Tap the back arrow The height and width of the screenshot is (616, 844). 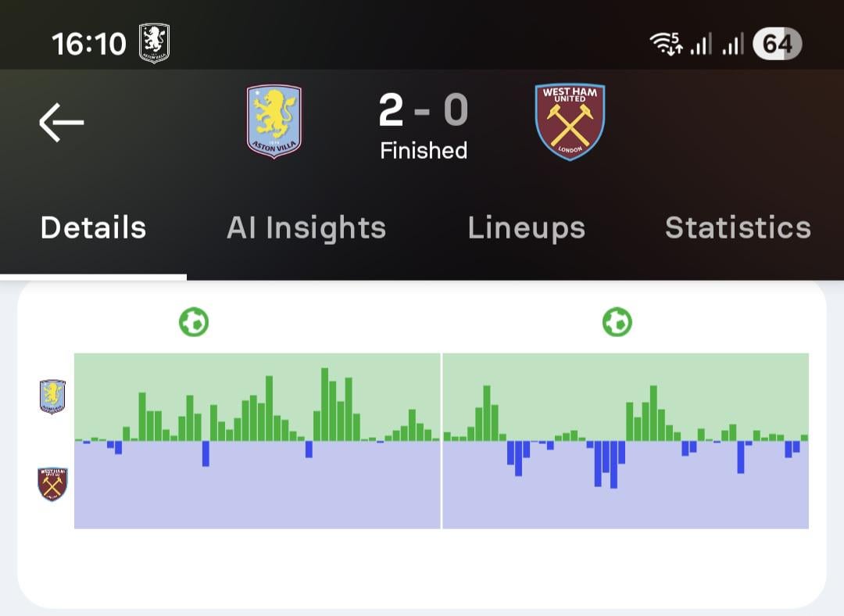[61, 123]
